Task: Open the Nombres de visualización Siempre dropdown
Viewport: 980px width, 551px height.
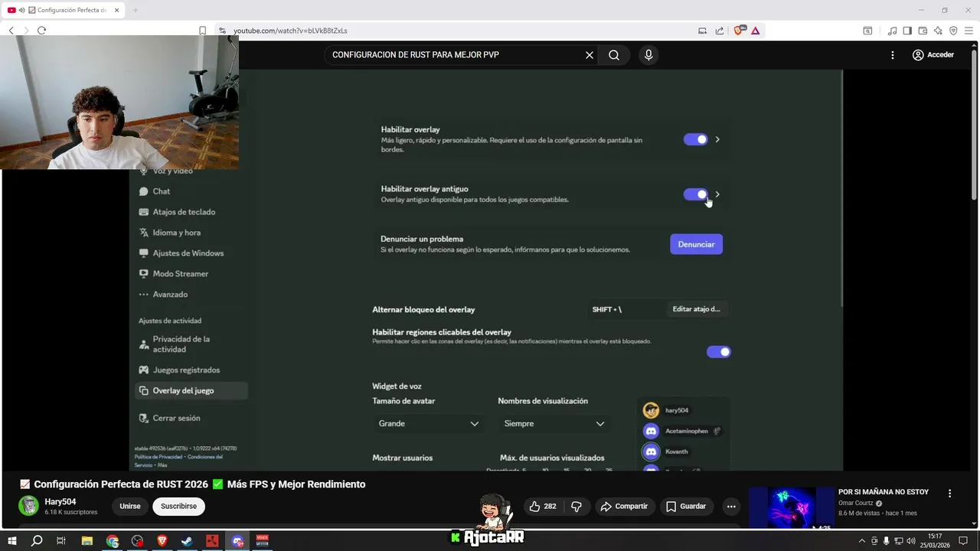Action: (554, 423)
